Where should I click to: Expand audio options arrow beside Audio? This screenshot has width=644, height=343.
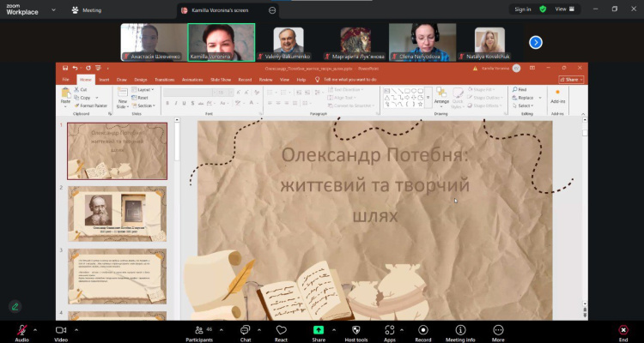35,329
